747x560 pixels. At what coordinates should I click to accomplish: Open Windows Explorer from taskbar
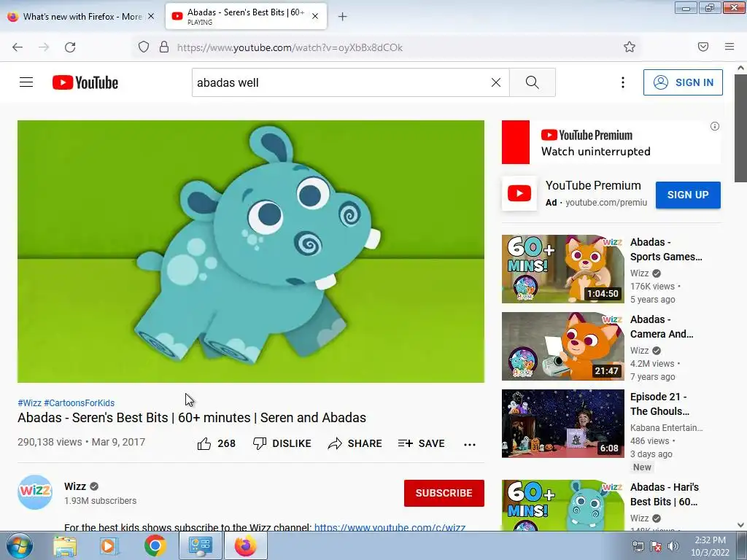tap(65, 545)
